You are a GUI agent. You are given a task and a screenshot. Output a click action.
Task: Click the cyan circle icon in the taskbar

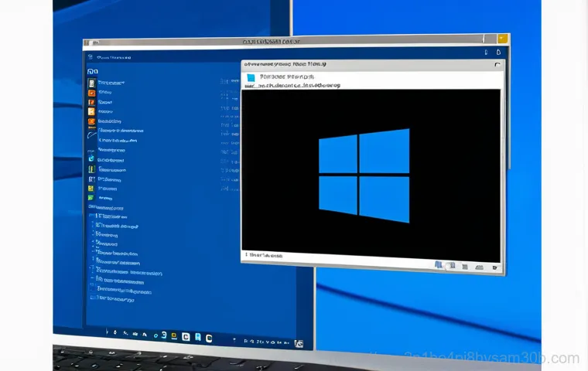pyautogui.click(x=156, y=335)
